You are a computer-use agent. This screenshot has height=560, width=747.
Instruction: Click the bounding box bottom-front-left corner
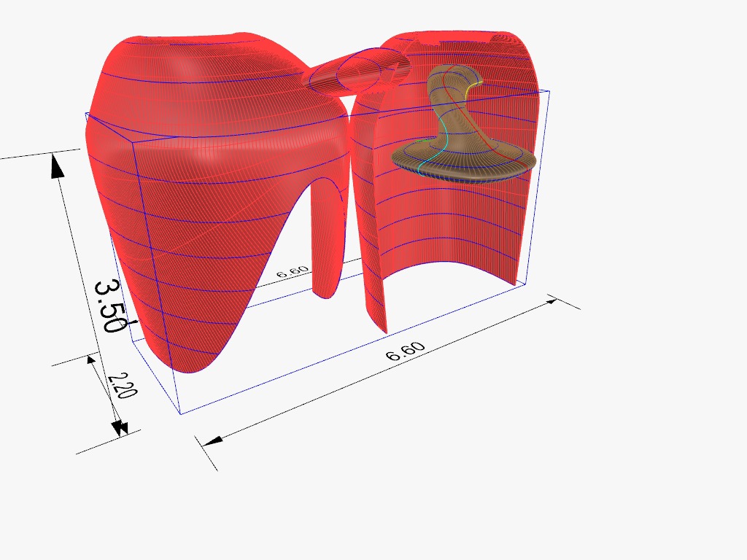click(x=180, y=414)
